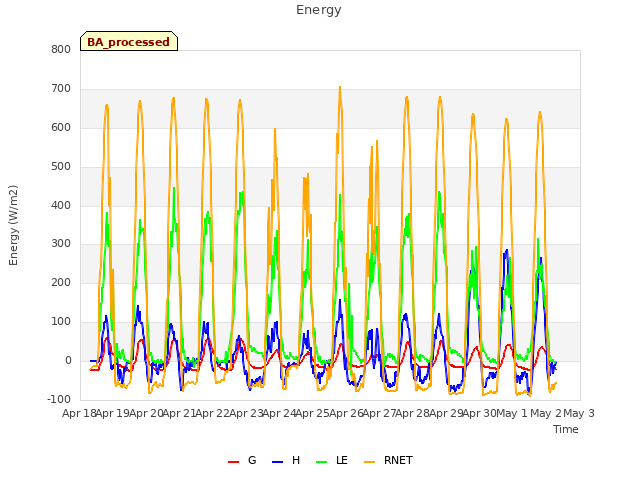
Task: Click the 500 y-axis tick label
Action: 61,167
